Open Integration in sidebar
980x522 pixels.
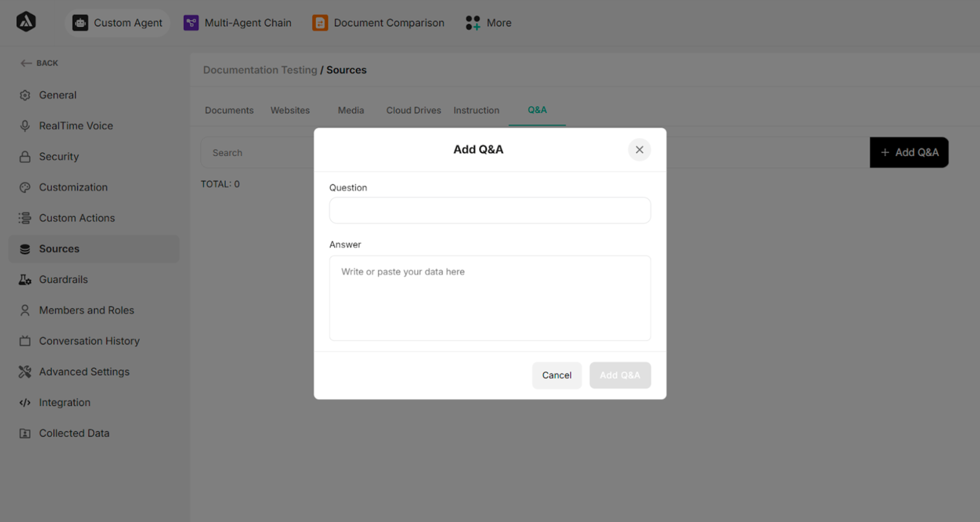click(94, 403)
